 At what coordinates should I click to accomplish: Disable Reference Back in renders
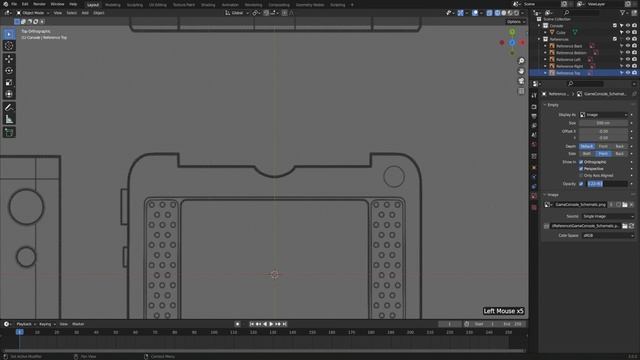(x=634, y=46)
